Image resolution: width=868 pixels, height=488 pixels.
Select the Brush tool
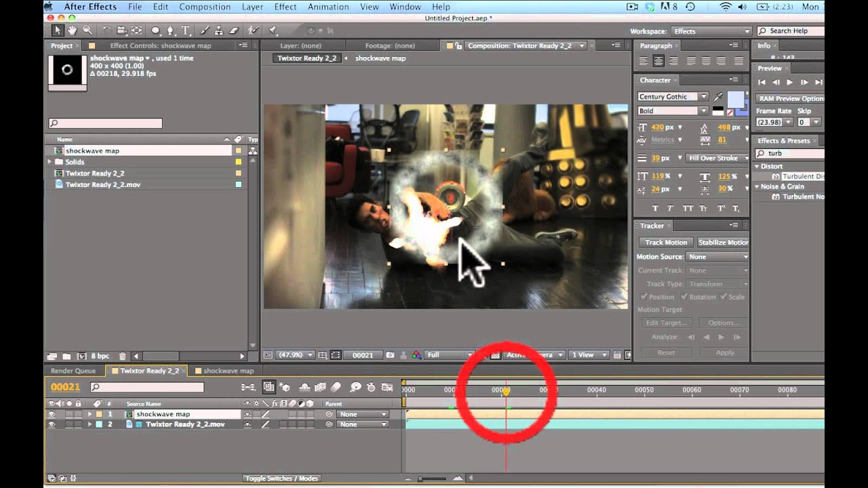coord(205,30)
